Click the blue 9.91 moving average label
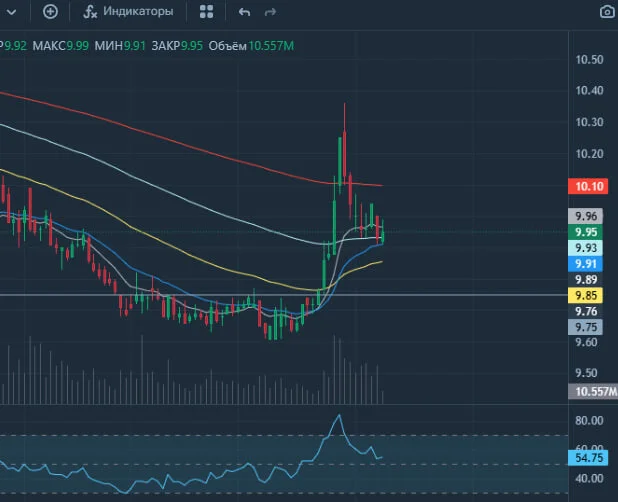The width and height of the screenshot is (618, 502). click(585, 264)
